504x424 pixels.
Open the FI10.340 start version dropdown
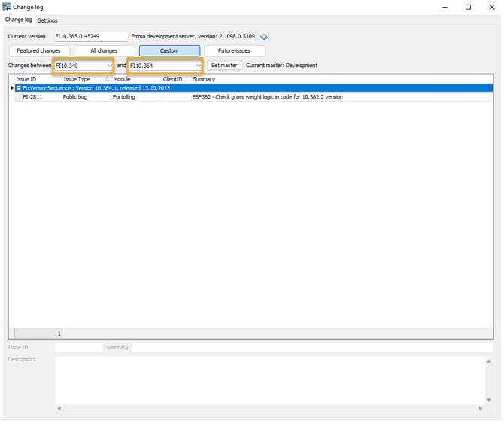click(110, 66)
